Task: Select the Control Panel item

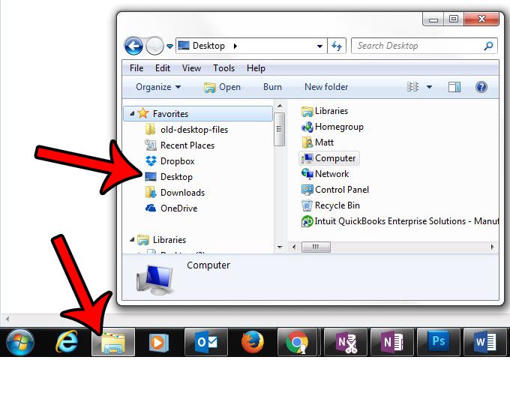Action: coord(335,190)
